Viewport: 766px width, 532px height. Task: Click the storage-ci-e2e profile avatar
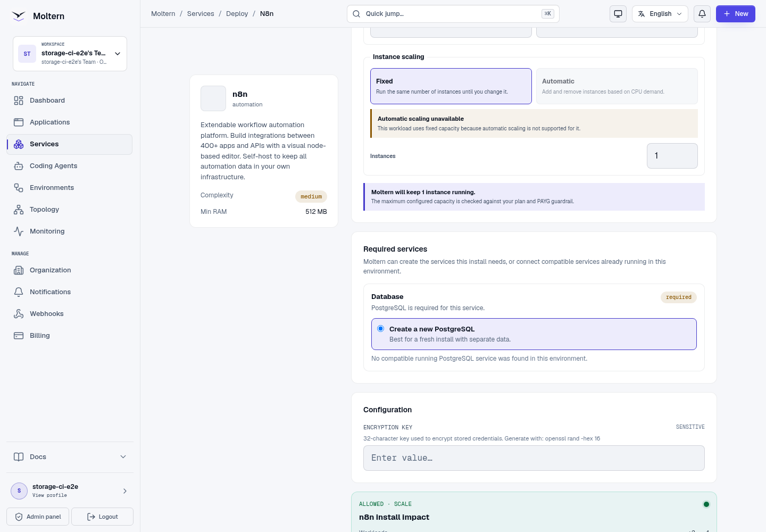click(19, 491)
